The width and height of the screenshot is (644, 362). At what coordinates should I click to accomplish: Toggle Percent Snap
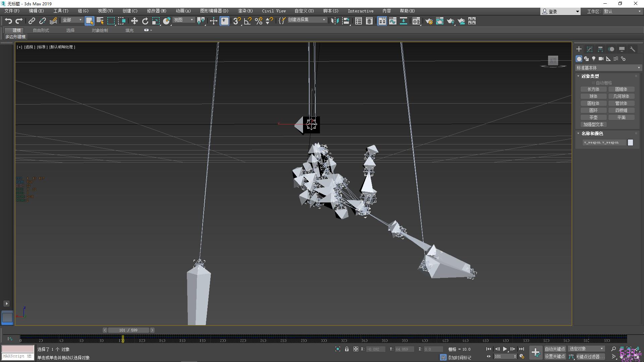259,21
